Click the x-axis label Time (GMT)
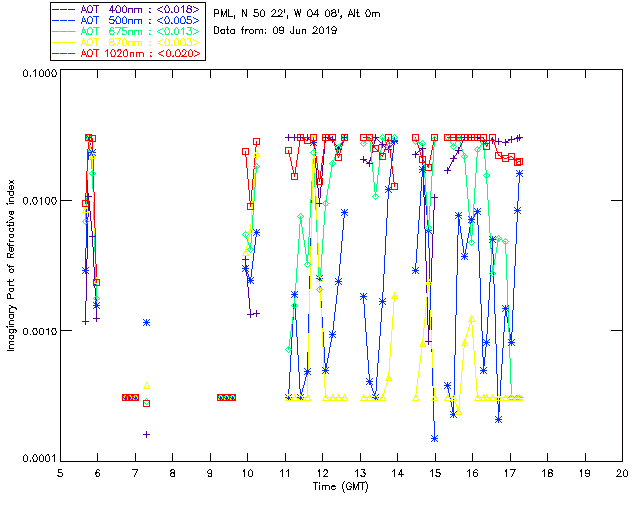Image resolution: width=640 pixels, height=512 pixels. [340, 486]
